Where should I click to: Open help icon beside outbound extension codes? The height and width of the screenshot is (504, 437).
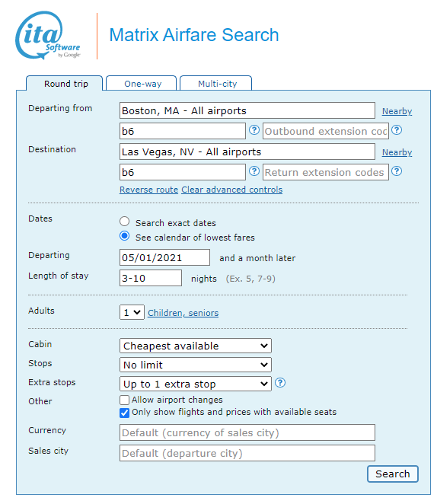pos(397,130)
